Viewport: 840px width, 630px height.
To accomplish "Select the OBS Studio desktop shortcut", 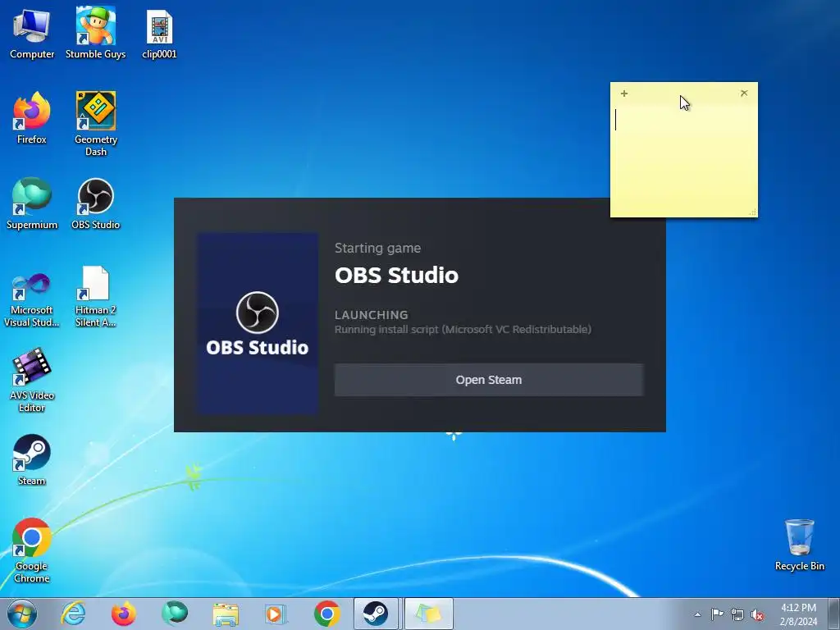I will click(96, 203).
